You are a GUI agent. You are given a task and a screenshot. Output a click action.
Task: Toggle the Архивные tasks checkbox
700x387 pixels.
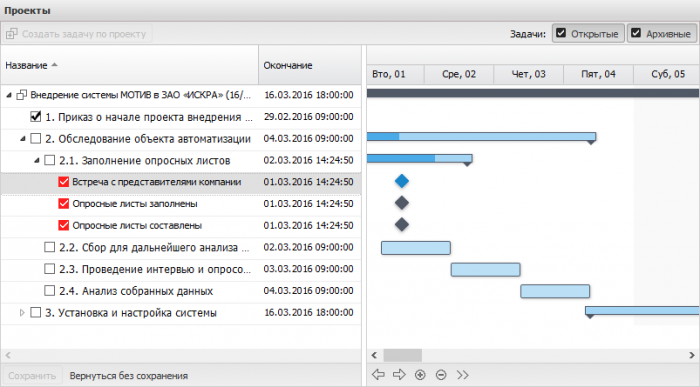636,33
